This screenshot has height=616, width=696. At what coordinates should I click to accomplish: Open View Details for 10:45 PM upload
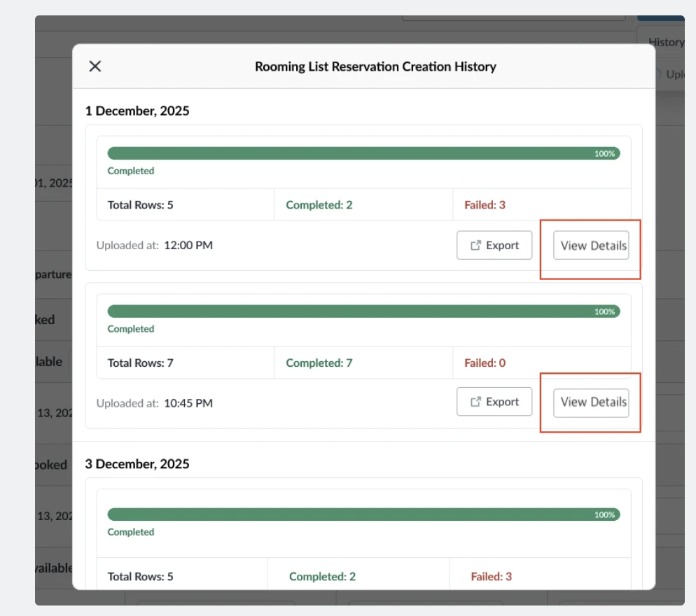point(591,402)
